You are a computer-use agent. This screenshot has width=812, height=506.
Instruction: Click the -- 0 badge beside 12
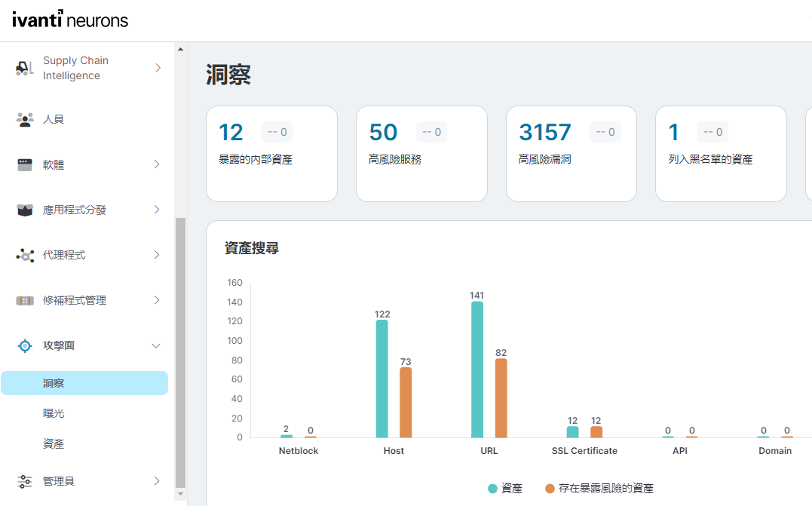277,132
